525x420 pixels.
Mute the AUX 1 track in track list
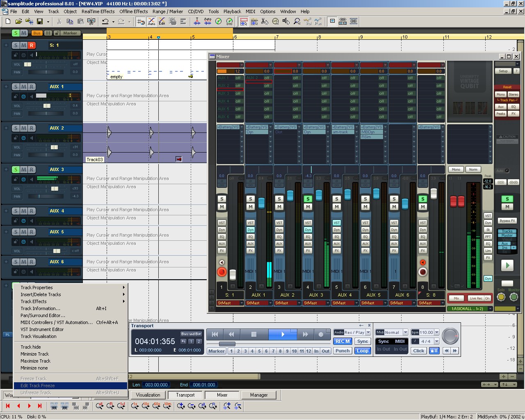point(24,87)
